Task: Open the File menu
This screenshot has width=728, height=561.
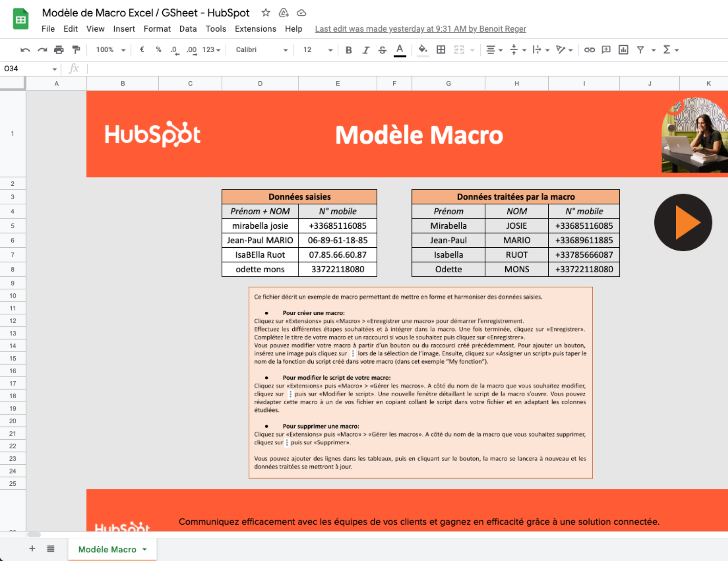Action: 48,29
